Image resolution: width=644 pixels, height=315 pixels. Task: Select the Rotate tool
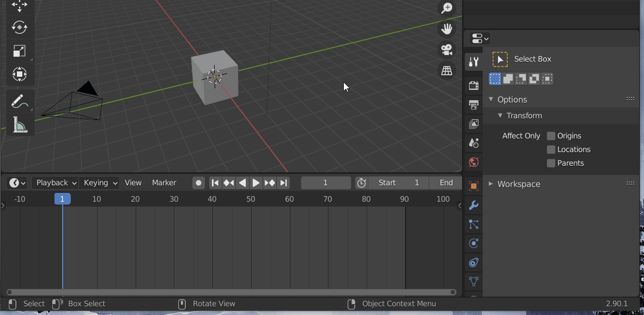coord(19,27)
